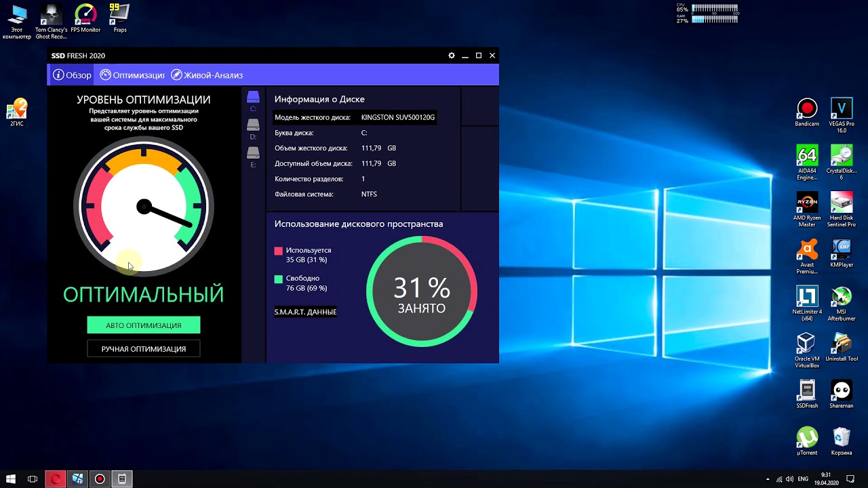Open Hard Disk Sentinel Pro shortcut
868x488 pixels.
[x=841, y=209]
